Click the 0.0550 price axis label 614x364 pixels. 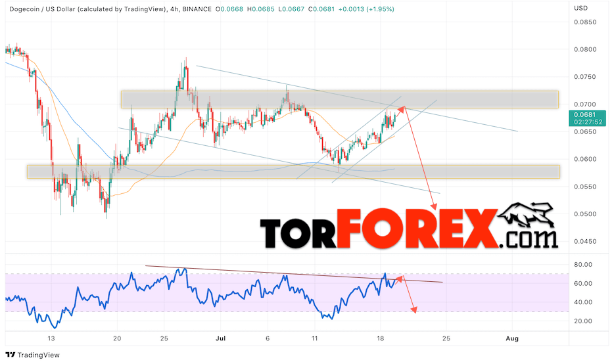pos(585,187)
